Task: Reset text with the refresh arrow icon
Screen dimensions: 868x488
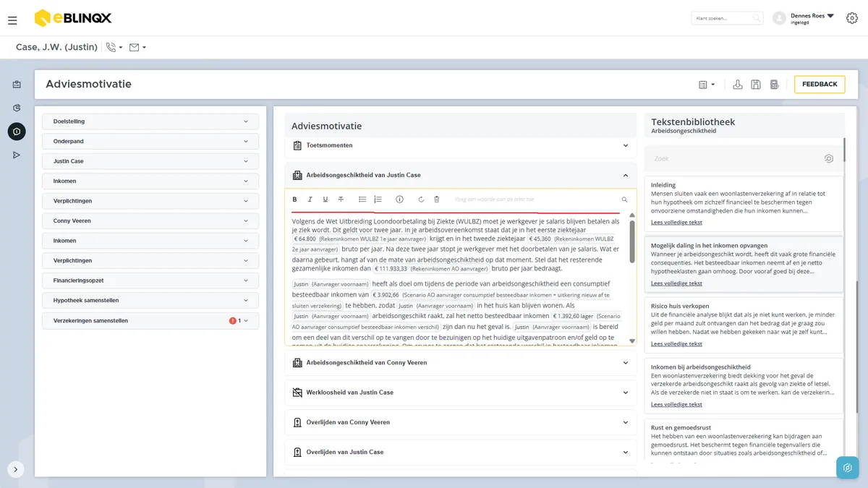Action: [421, 199]
